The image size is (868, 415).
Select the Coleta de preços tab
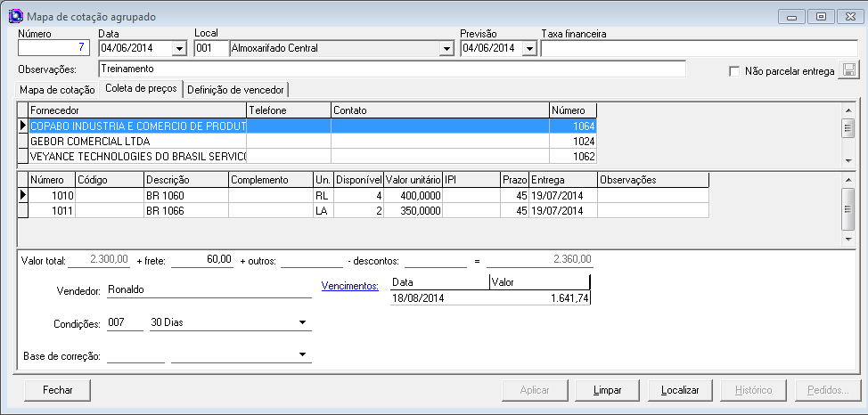pos(140,88)
